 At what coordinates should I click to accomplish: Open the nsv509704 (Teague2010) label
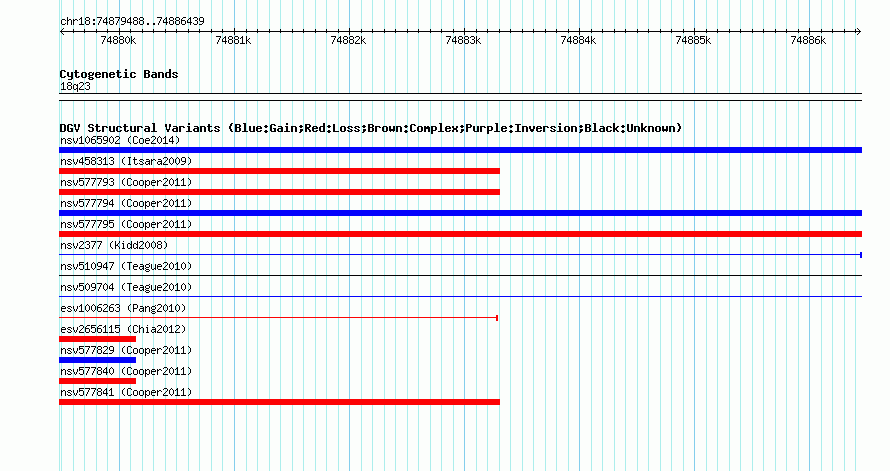coord(126,287)
